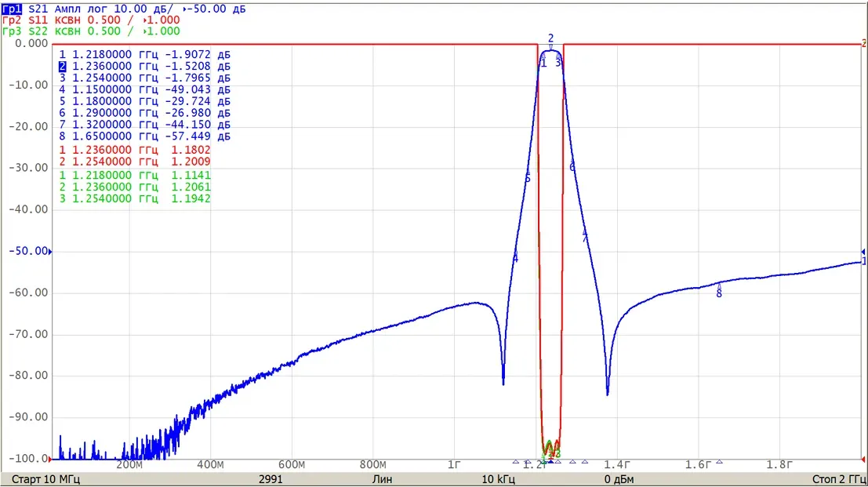The height and width of the screenshot is (487, 868).
Task: Select marker 6 row at 1.2900000 ГГц
Action: point(144,113)
